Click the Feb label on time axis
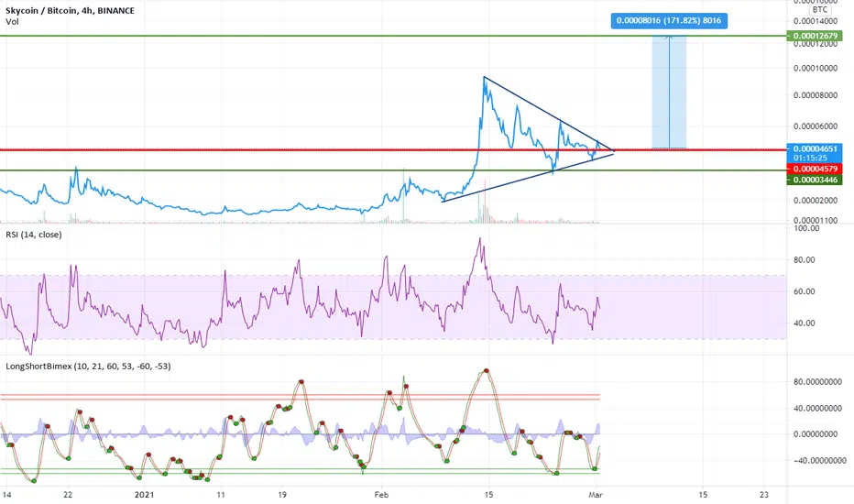854x504 pixels. (x=381, y=495)
